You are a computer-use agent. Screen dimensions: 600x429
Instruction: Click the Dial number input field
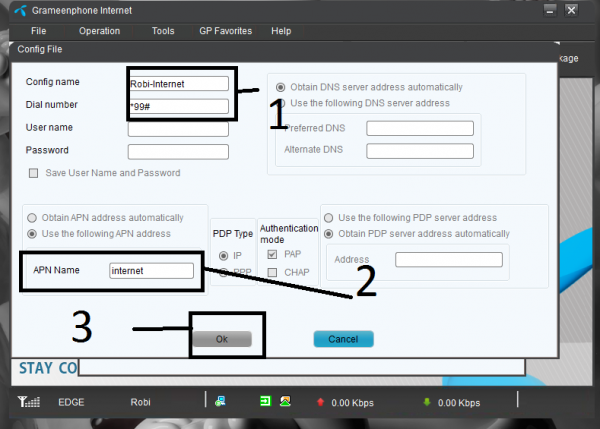[179, 106]
